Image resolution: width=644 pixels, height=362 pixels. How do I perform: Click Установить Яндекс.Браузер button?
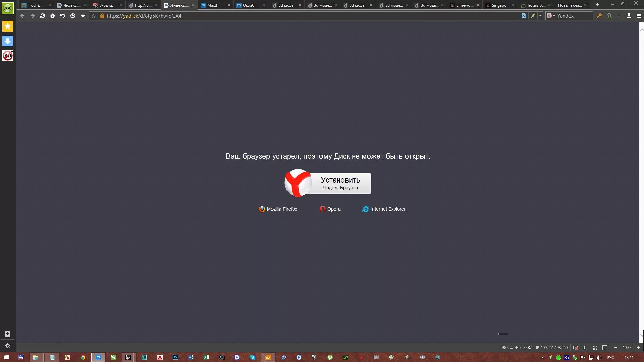tap(328, 183)
